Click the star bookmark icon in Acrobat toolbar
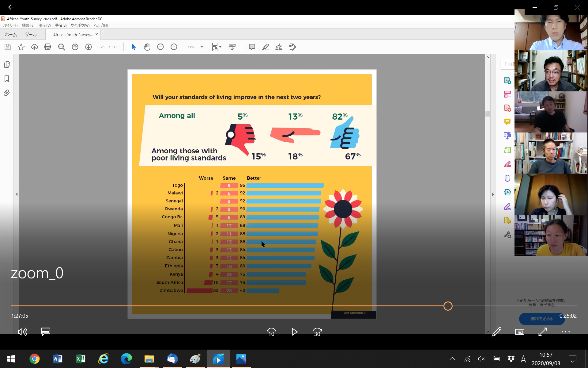The height and width of the screenshot is (368, 588). [x=21, y=47]
